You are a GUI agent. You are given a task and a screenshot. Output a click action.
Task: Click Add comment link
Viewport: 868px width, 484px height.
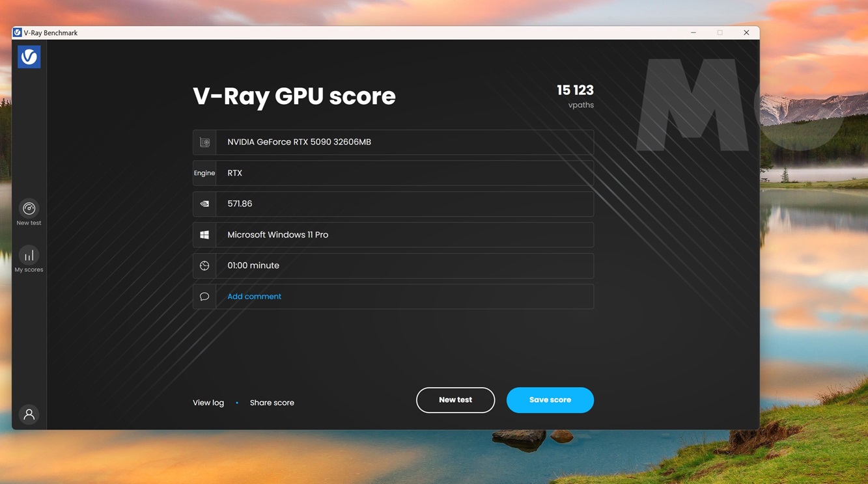(254, 297)
